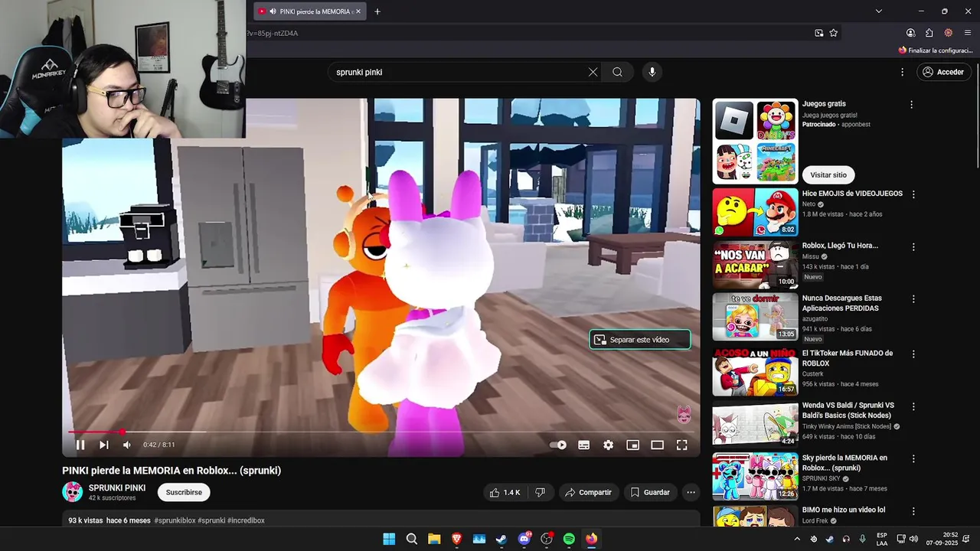Enter fullscreen mode
980x551 pixels.
pos(681,445)
